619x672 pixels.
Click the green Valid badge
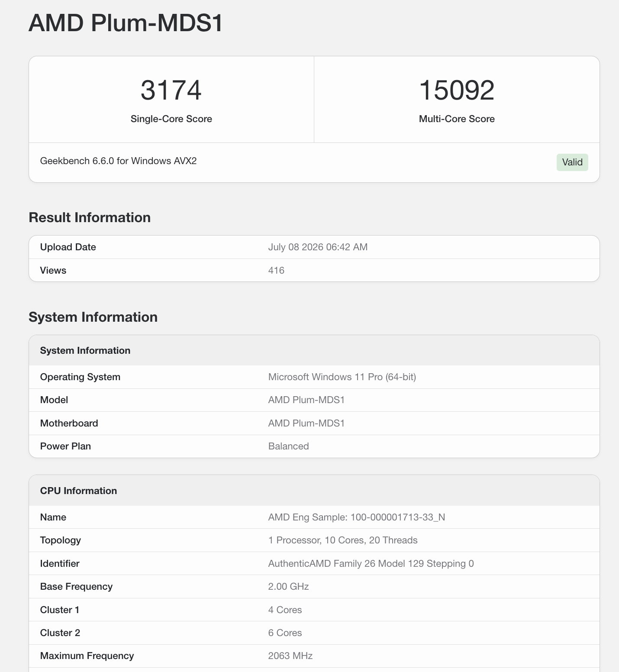tap(572, 162)
